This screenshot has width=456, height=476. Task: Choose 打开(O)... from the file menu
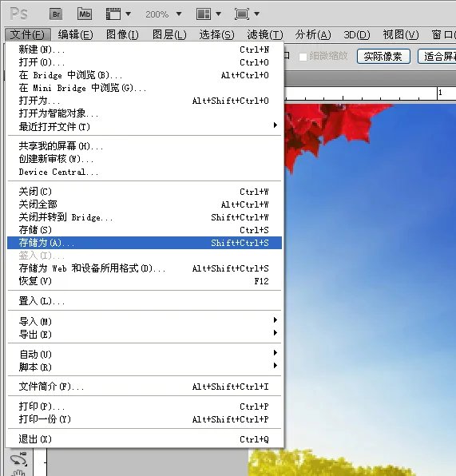145,62
